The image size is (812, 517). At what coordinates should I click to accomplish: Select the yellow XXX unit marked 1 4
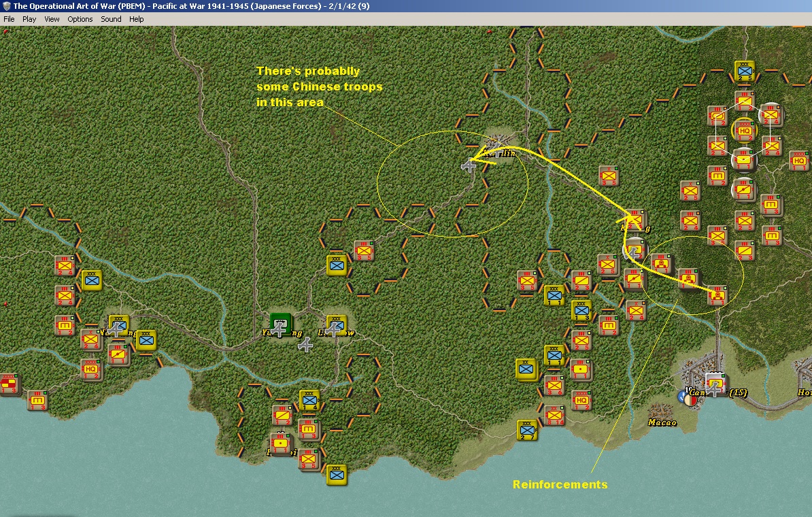click(309, 400)
